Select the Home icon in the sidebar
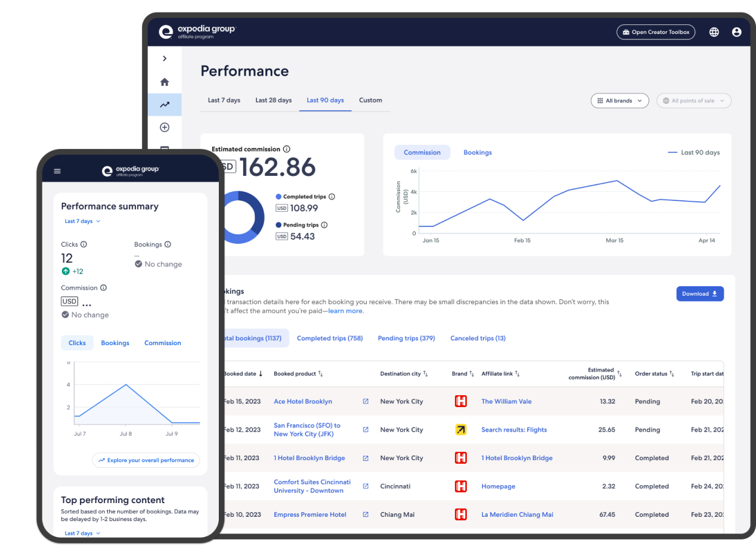The image size is (756, 546). tap(165, 81)
